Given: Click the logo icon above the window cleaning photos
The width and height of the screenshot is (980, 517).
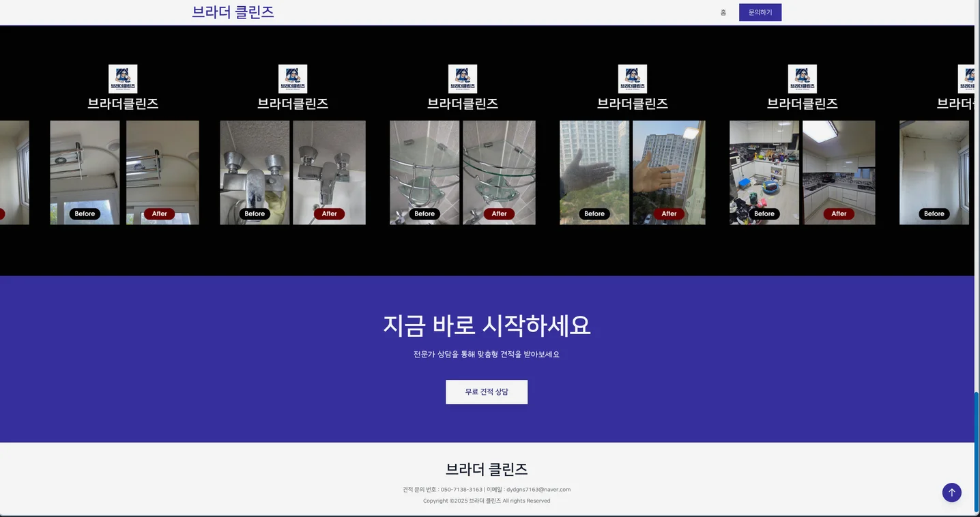Looking at the screenshot, I should pos(633,78).
